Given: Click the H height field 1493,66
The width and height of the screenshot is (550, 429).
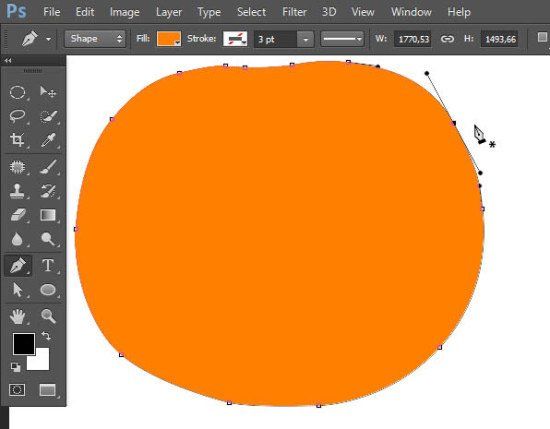Looking at the screenshot, I should point(500,39).
